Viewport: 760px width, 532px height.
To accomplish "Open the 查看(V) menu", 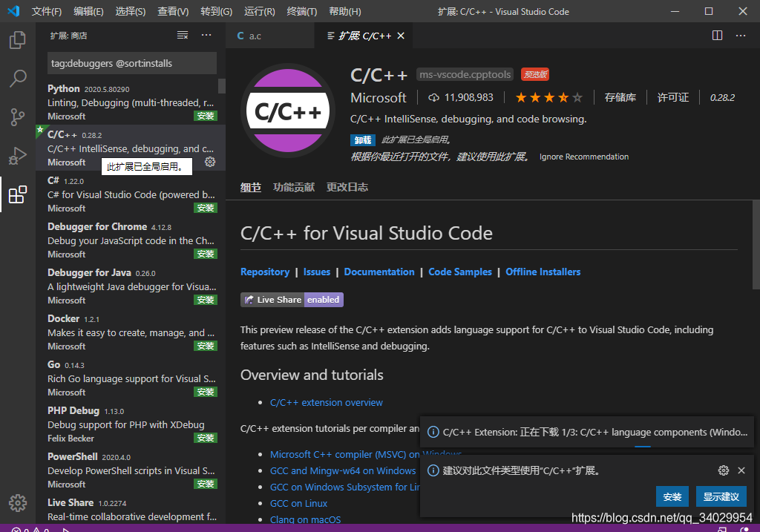I will point(173,12).
